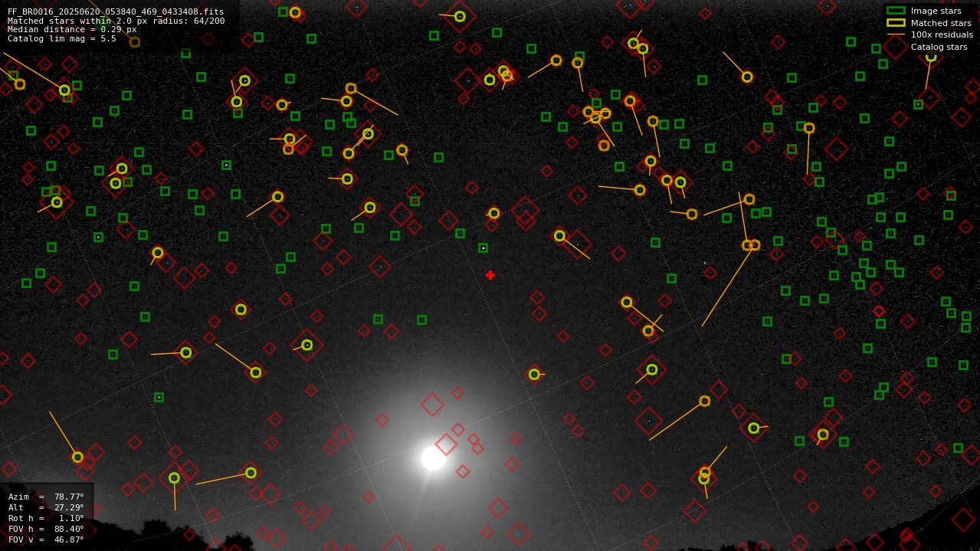
Task: Click the FF_BR0016 FITS file name text
Action: click(116, 12)
